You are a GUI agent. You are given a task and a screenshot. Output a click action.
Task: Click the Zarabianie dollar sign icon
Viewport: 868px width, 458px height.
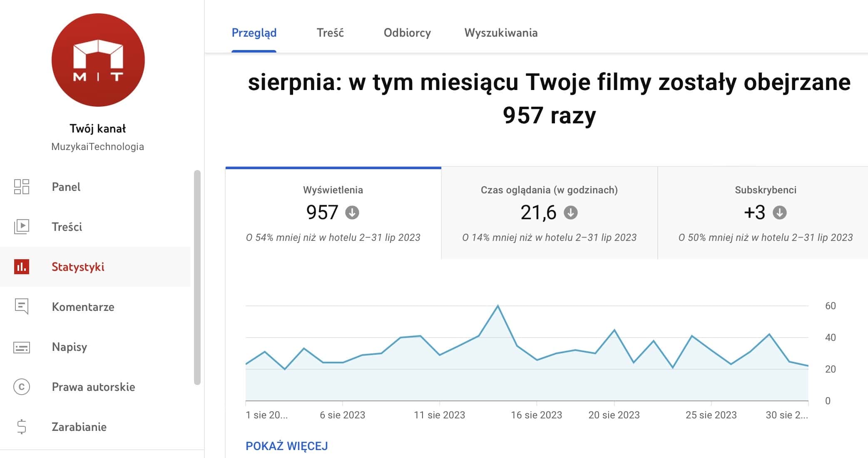click(22, 427)
